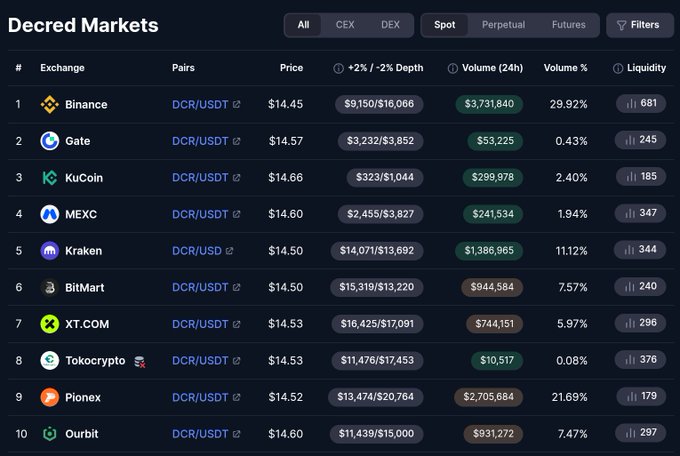Screen dimensions: 680x456
Task: Open Ourbit DCR/USDT pair link
Action: pyautogui.click(x=200, y=434)
